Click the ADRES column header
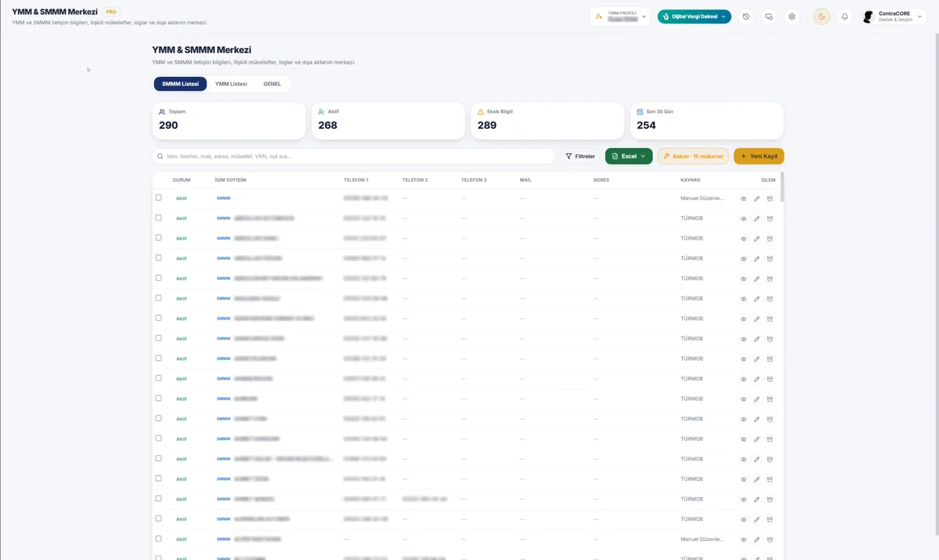The height and width of the screenshot is (560, 939). click(601, 180)
